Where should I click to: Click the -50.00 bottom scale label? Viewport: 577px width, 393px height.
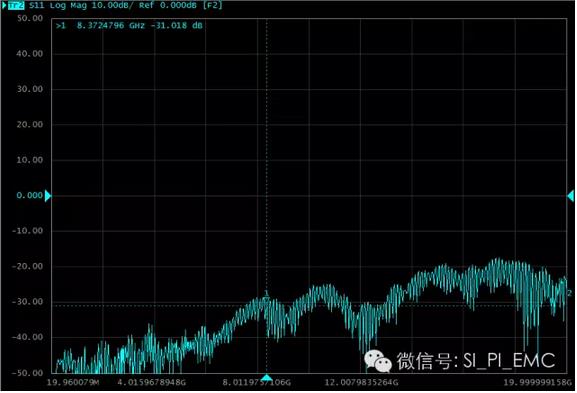27,373
